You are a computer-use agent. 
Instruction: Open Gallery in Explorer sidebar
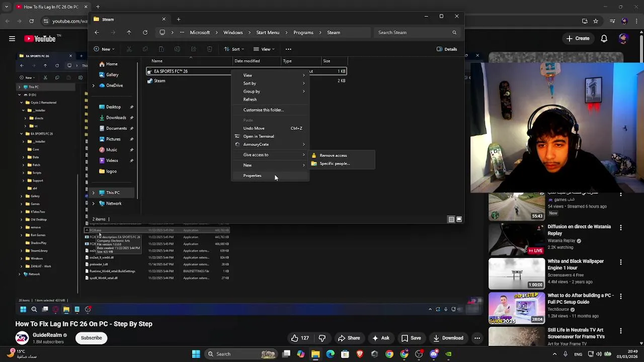[x=112, y=75]
